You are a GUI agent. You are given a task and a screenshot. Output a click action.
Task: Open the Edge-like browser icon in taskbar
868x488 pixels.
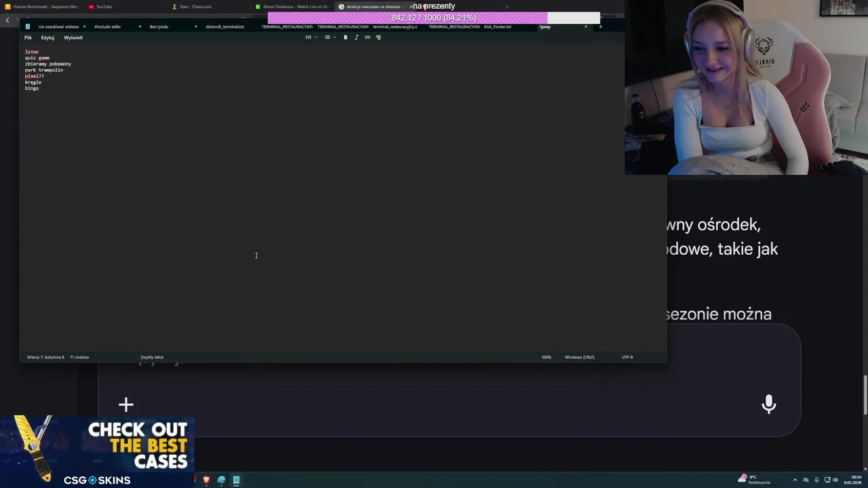coord(221,480)
